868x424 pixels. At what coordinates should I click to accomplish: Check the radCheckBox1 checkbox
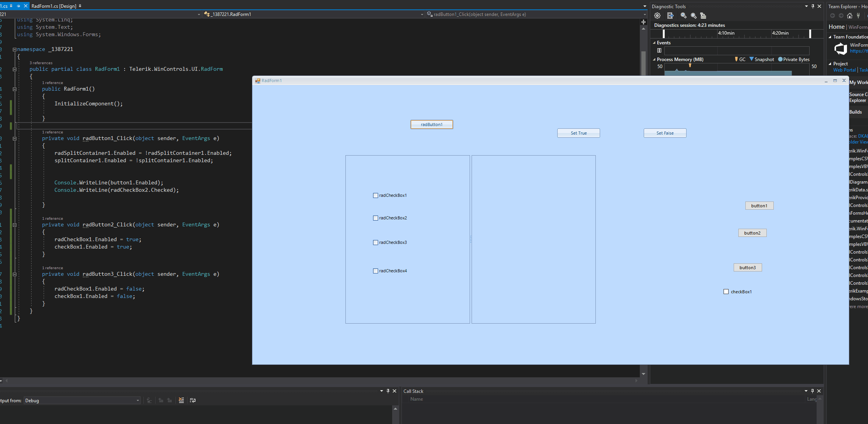pos(375,196)
